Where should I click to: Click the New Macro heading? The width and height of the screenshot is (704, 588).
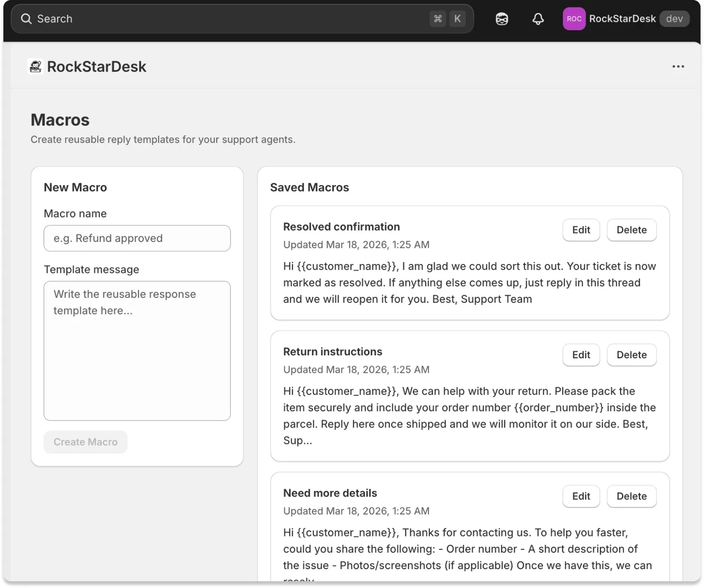tap(75, 187)
